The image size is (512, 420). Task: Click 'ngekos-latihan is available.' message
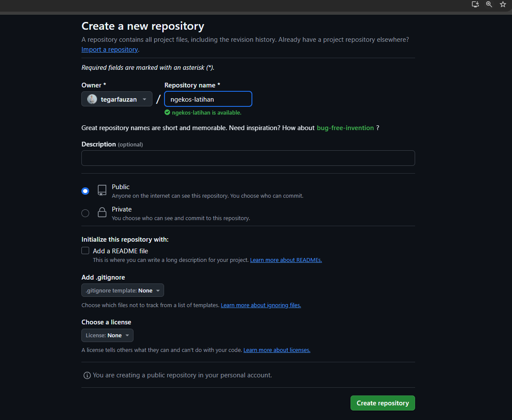[x=207, y=112]
